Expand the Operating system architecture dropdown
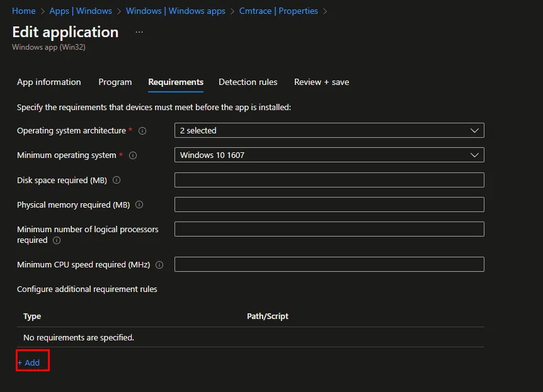The height and width of the screenshot is (392, 543). [329, 130]
